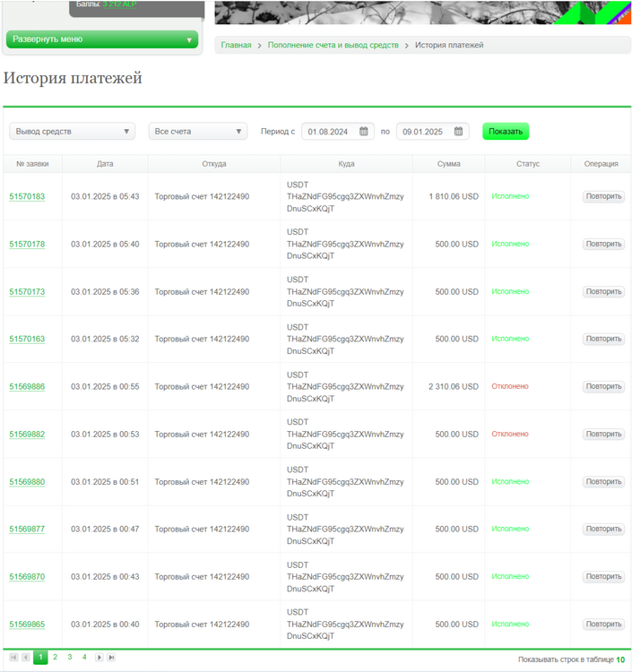Open request 51570178 details
Viewport: 632px width, 672px height.
pyautogui.click(x=27, y=245)
